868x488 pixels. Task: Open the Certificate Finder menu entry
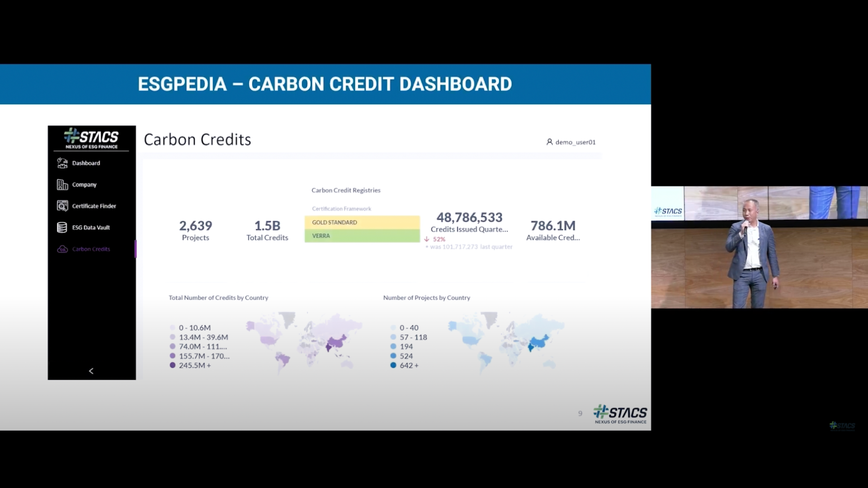[x=94, y=206]
